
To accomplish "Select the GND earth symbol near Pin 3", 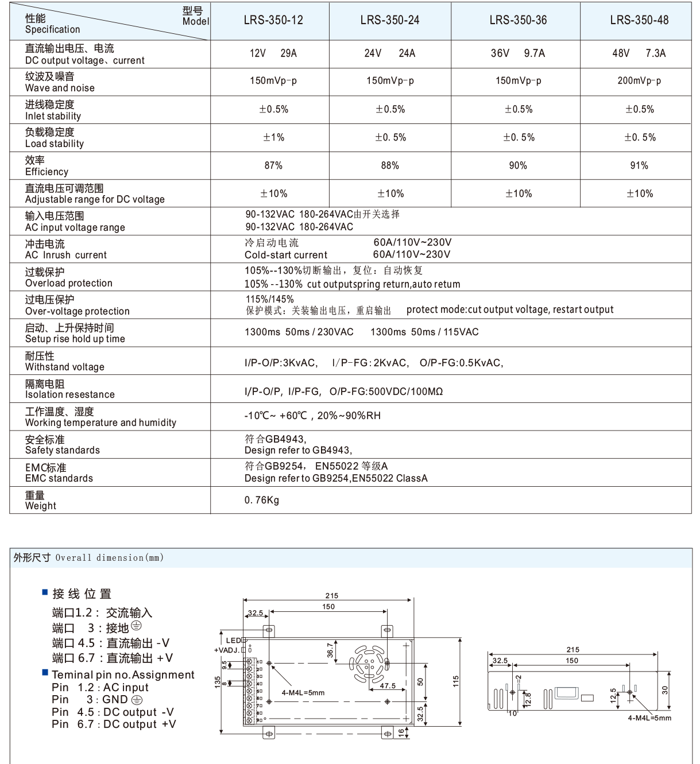I will click(x=137, y=699).
